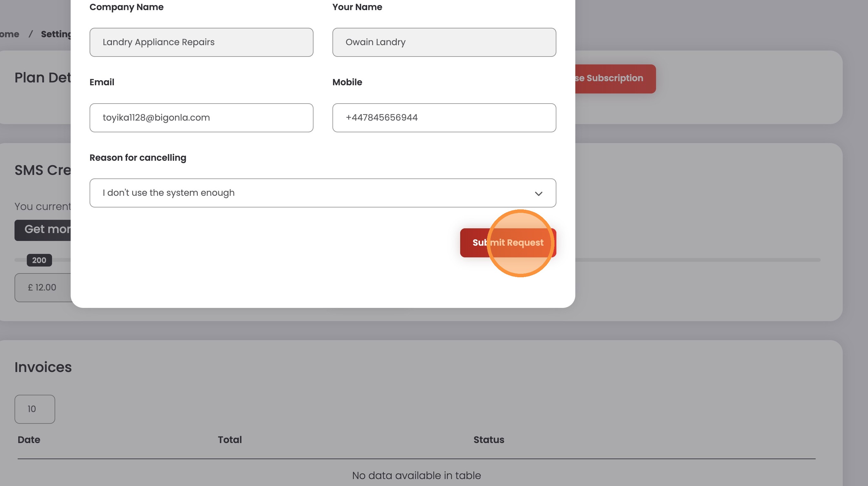Select the Your Name text field

[444, 42]
